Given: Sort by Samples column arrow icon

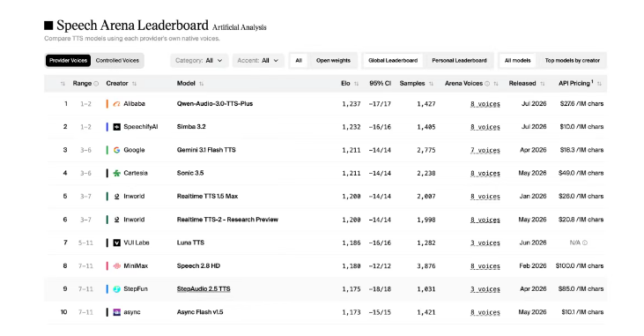Looking at the screenshot, I should [x=431, y=84].
